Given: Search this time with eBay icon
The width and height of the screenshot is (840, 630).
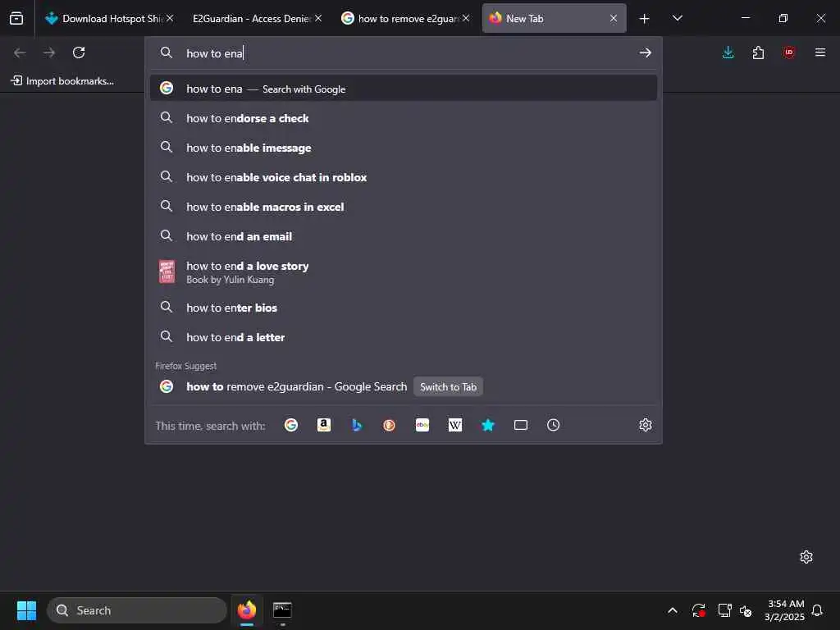Looking at the screenshot, I should pyautogui.click(x=422, y=425).
